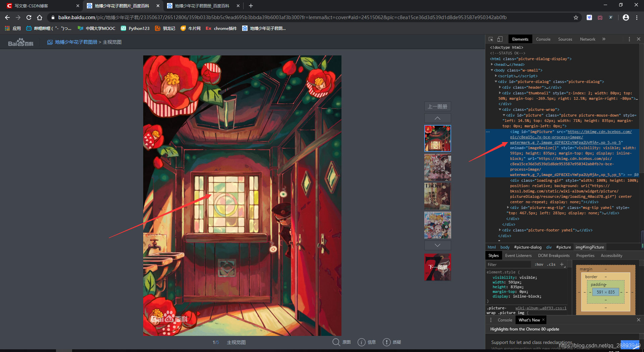Collapse the picture-wrap div node
Image resolution: width=644 pixels, height=352 pixels.
tap(500, 109)
